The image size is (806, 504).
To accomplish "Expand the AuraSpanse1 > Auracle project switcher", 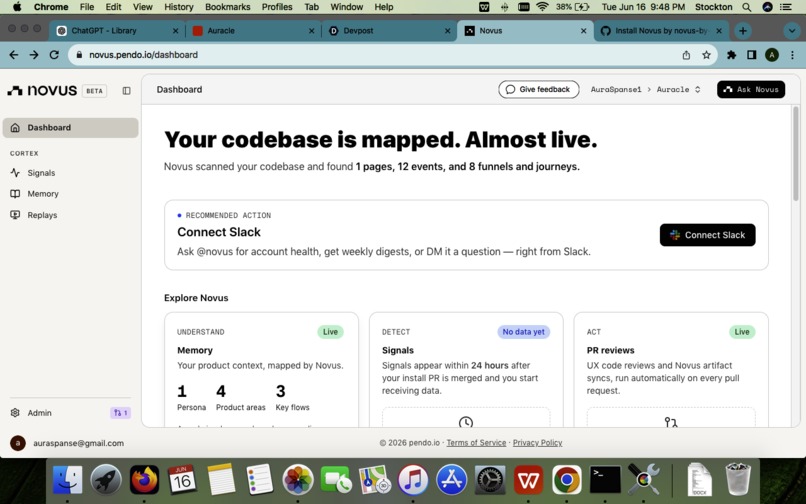I will click(645, 89).
